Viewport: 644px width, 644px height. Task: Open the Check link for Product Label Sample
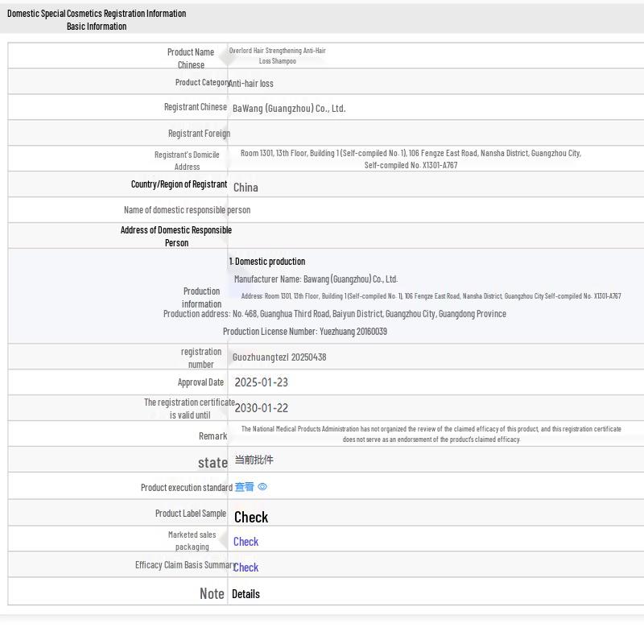tap(250, 517)
